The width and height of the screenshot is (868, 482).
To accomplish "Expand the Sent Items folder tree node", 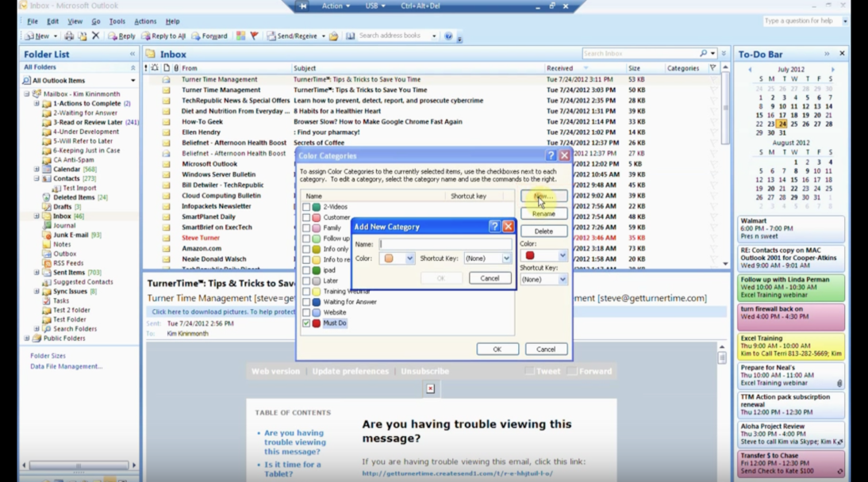I will [x=36, y=272].
